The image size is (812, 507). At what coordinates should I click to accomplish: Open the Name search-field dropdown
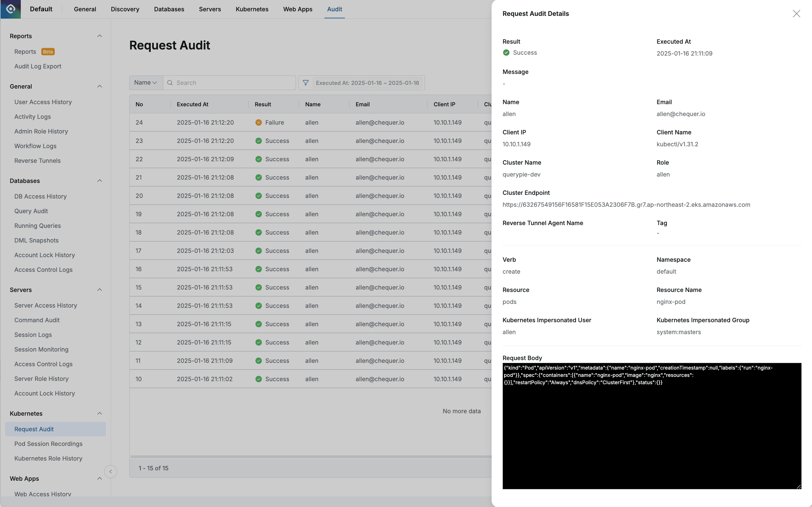click(x=146, y=83)
